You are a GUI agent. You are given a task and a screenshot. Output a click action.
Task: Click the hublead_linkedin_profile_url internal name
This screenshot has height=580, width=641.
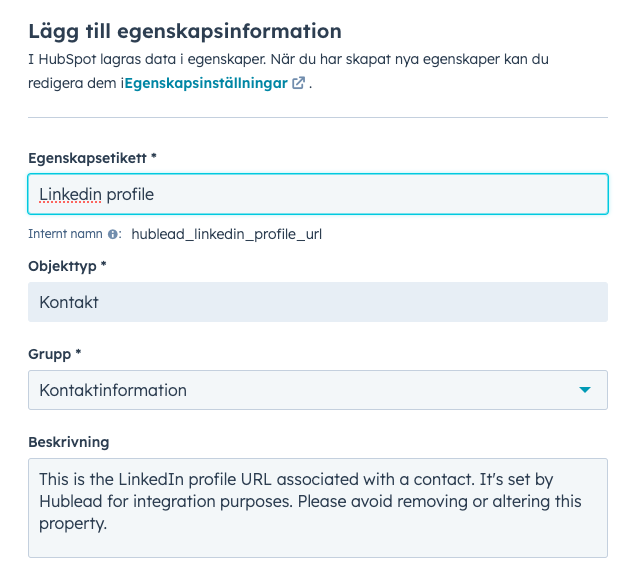click(226, 234)
